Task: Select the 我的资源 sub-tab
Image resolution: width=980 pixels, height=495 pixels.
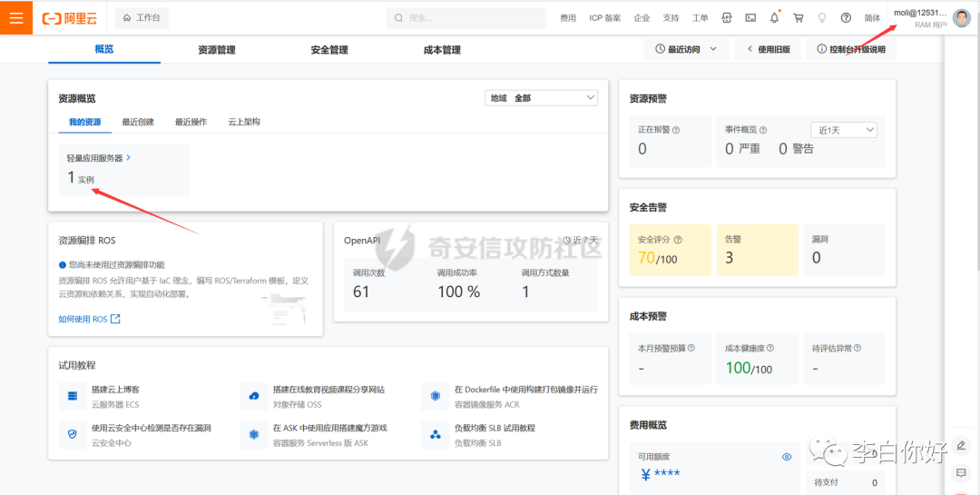Action: (85, 122)
